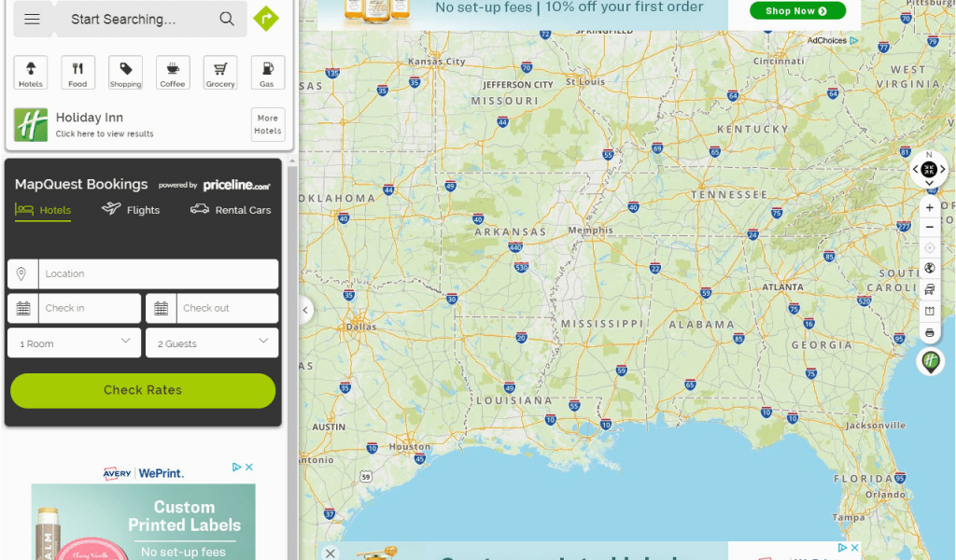Viewport: 956px width, 560px height.
Task: Click the print map icon
Action: [929, 333]
